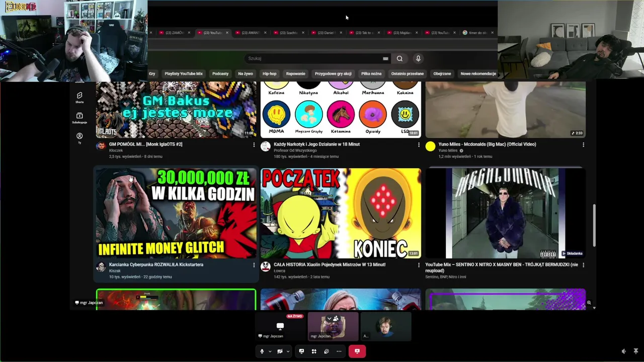Open options menu for CAŁA HISTORIA Xiaolin video
This screenshot has width=644, height=362.
click(x=419, y=265)
